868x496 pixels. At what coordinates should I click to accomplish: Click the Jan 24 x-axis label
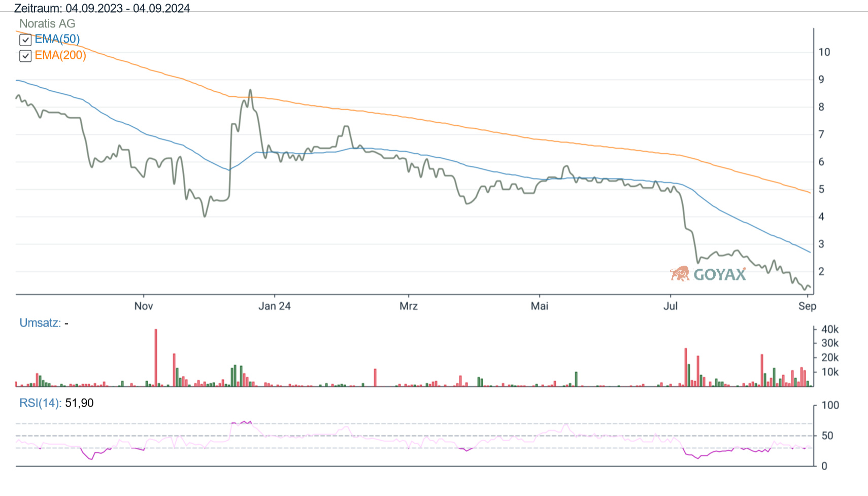pos(275,306)
